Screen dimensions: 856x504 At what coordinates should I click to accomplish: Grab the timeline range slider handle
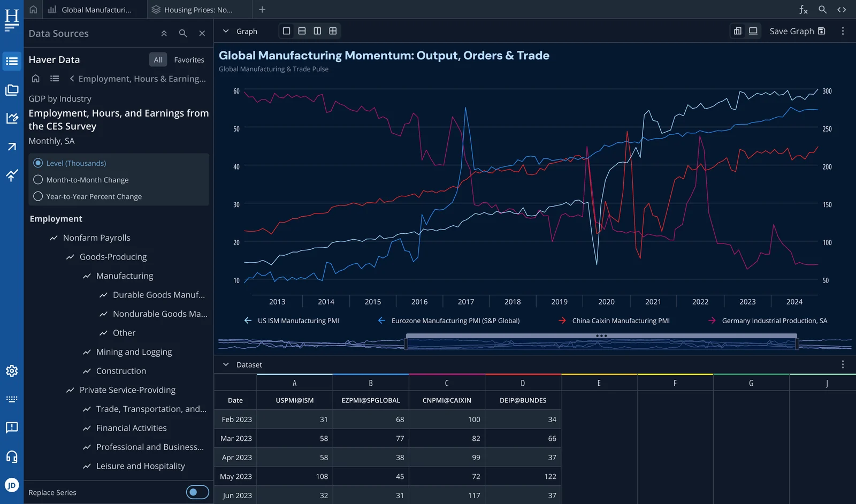(x=601, y=336)
